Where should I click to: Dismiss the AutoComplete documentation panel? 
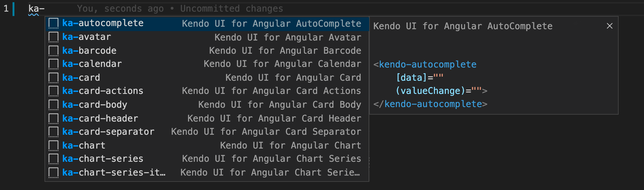click(609, 26)
